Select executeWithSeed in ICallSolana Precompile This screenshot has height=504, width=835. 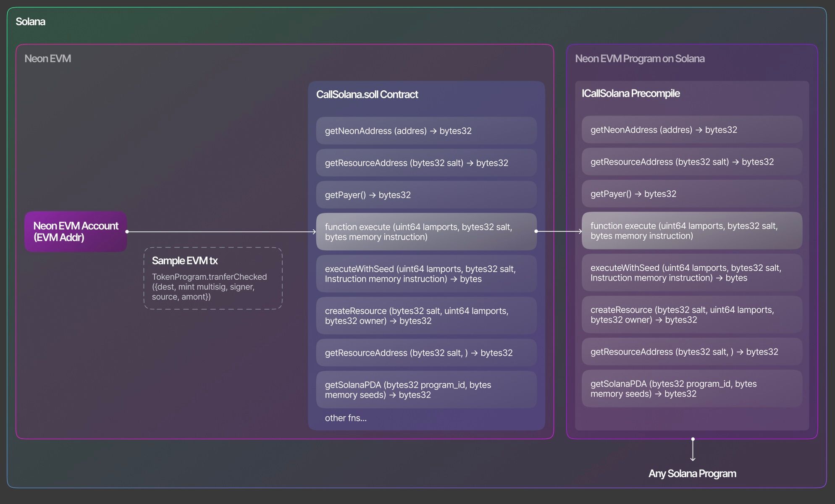691,273
